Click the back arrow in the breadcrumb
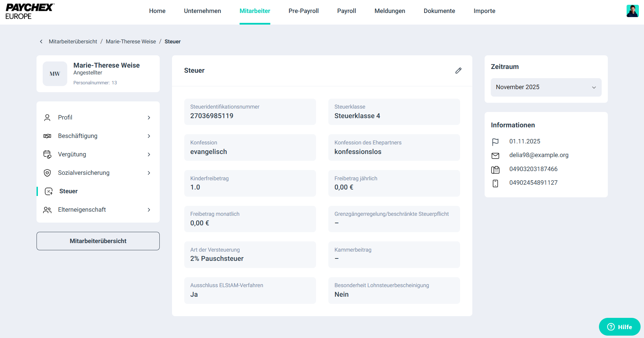The height and width of the screenshot is (338, 644). click(x=41, y=42)
